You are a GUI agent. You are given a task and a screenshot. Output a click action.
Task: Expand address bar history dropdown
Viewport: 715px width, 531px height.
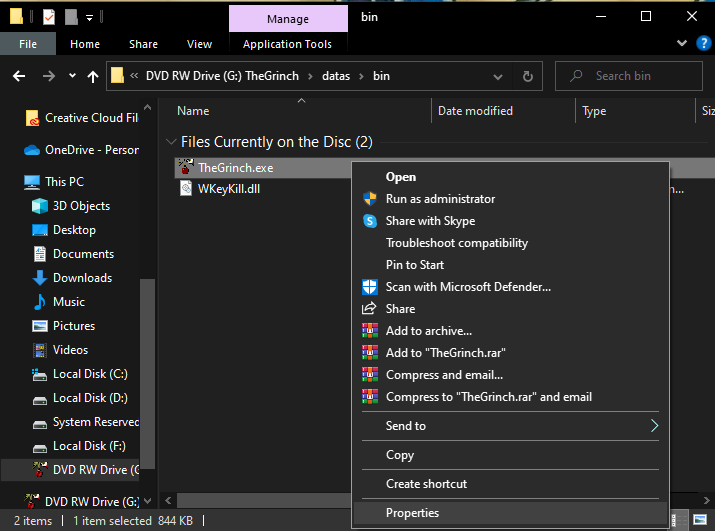click(x=498, y=77)
